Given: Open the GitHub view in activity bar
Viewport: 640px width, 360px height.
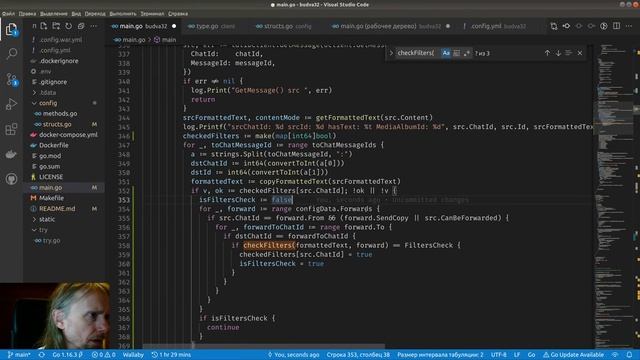Looking at the screenshot, I should [11, 179].
